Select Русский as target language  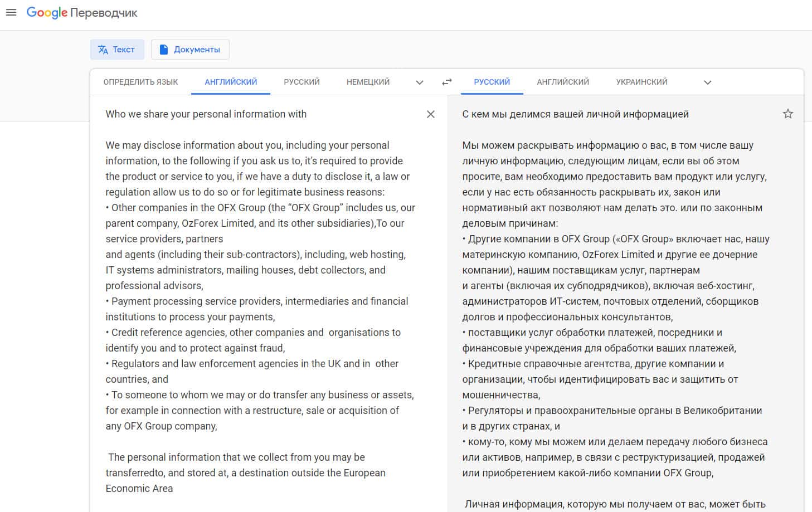click(492, 82)
